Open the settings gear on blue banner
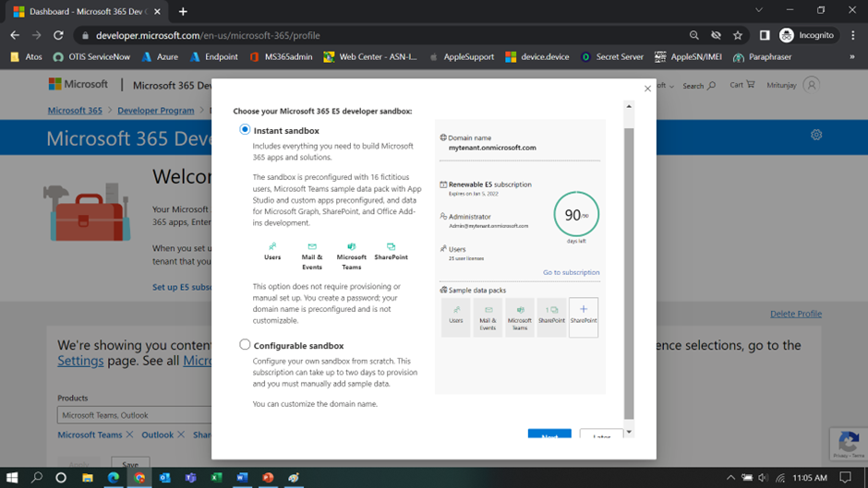This screenshot has width=868, height=488. click(x=816, y=135)
